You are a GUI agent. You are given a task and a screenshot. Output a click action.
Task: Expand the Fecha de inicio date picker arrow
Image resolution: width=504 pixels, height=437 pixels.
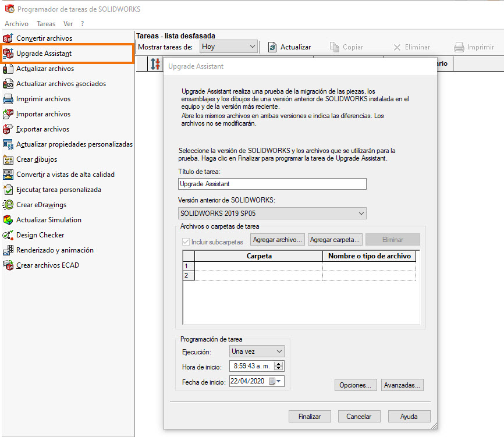[x=279, y=381]
